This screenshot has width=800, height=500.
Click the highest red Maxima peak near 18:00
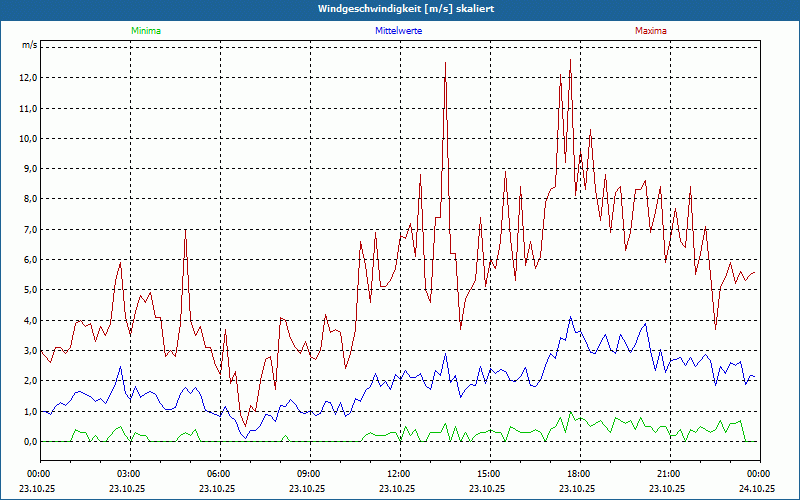tap(570, 60)
